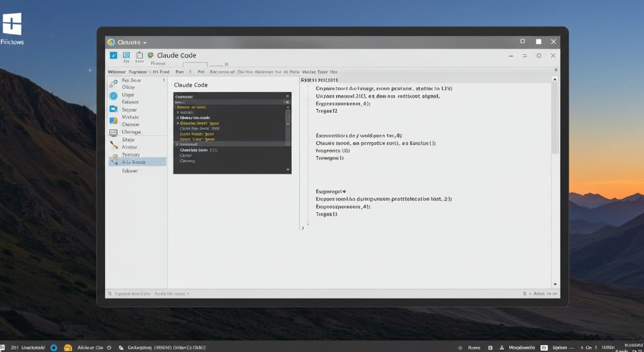Open the title bar app name dropdown
The image size is (644, 352).
point(145,42)
